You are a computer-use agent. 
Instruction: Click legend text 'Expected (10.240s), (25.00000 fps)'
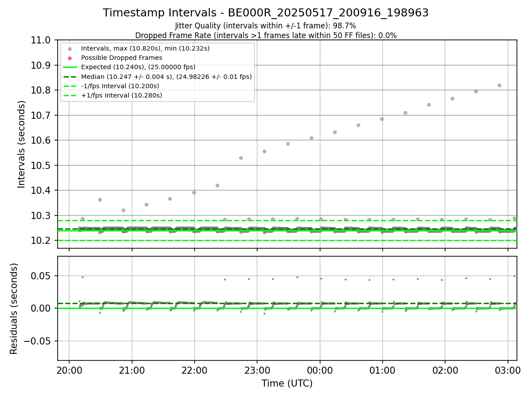(x=138, y=67)
